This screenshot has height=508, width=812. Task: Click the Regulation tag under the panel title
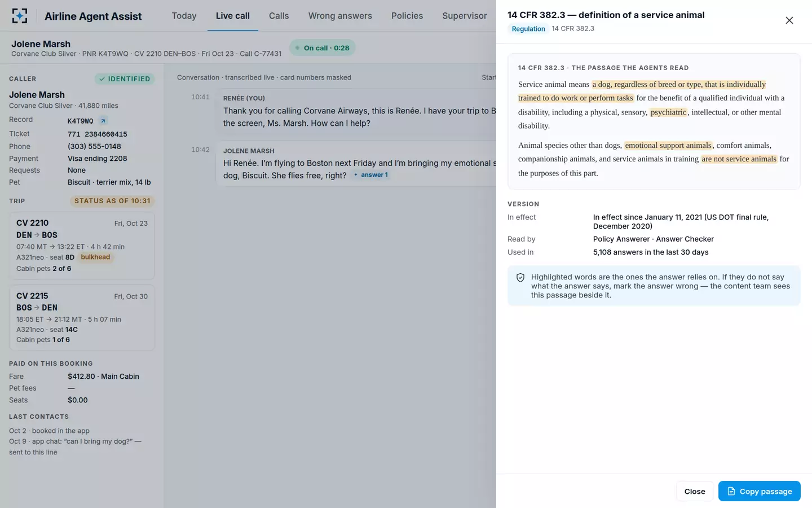[528, 29]
